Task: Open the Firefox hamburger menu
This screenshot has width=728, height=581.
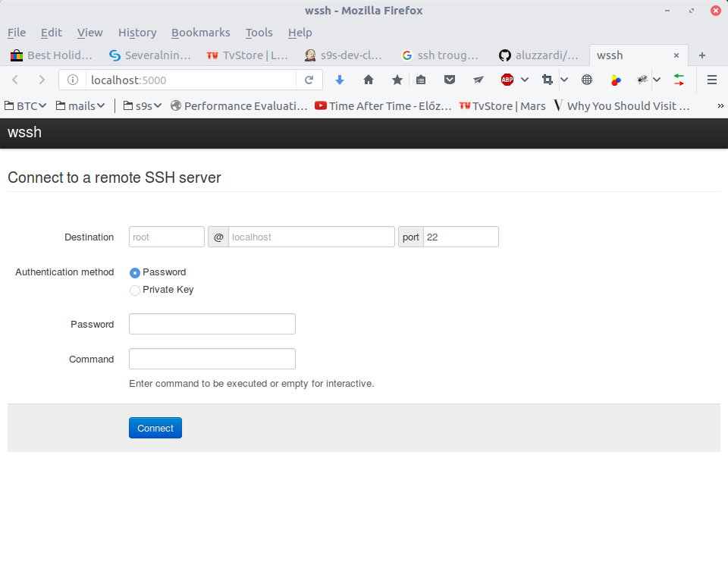Action: point(712,80)
